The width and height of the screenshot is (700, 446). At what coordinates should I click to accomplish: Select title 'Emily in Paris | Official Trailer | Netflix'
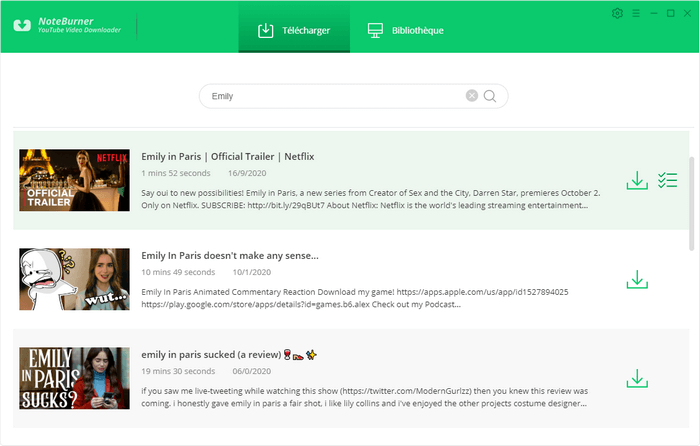click(228, 157)
